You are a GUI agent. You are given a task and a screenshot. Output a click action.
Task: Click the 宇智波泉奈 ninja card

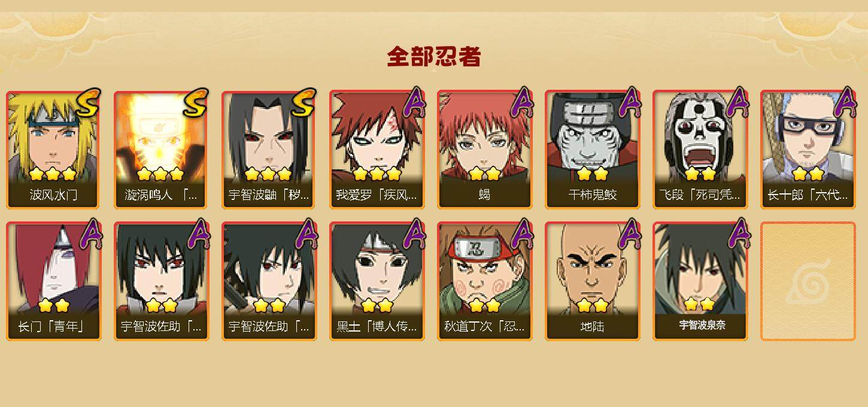700,281
